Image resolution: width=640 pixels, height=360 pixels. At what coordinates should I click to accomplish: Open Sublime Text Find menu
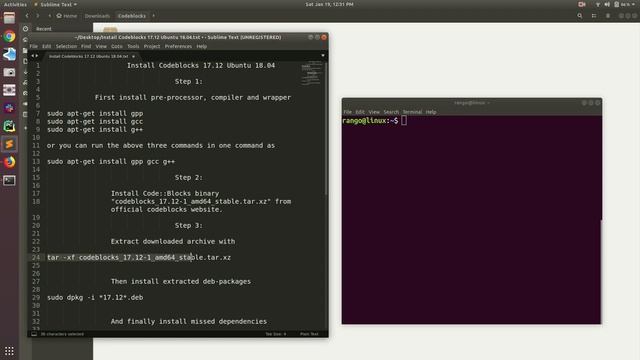[x=86, y=46]
